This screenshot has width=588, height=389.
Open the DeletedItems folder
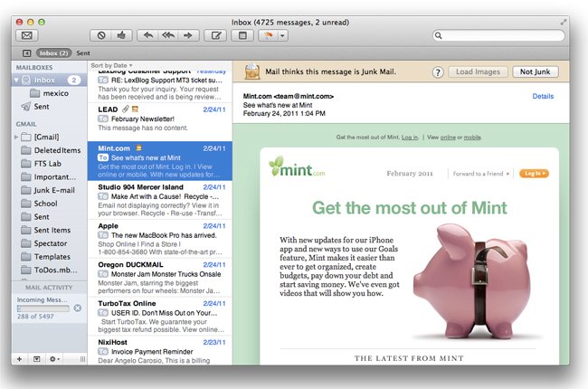pos(51,150)
